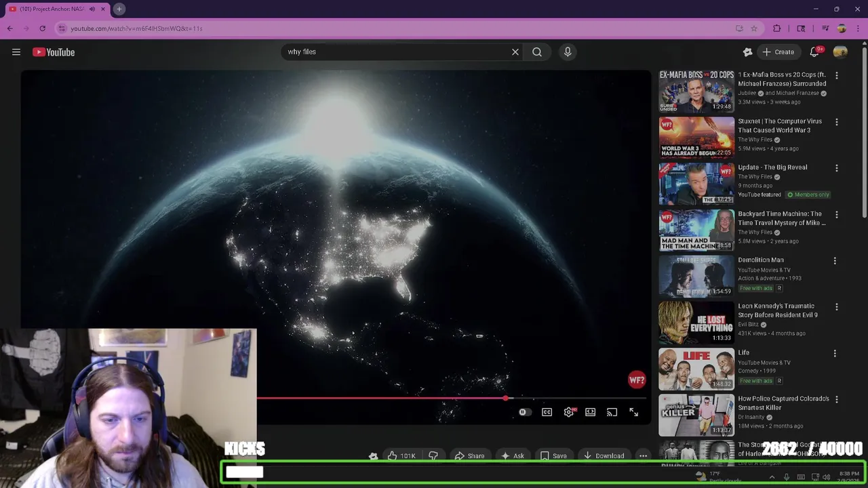868x488 pixels.
Task: Enter fullscreen mode
Action: pos(633,412)
